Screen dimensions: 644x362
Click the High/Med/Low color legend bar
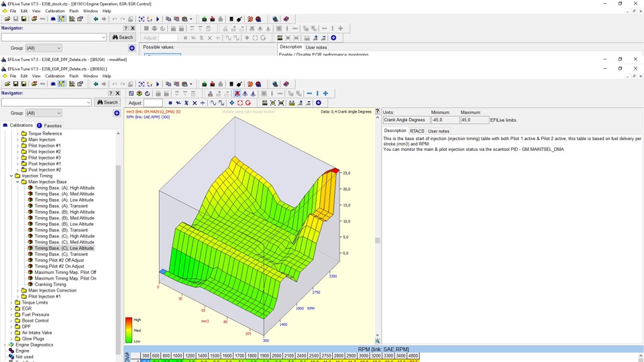click(x=129, y=330)
